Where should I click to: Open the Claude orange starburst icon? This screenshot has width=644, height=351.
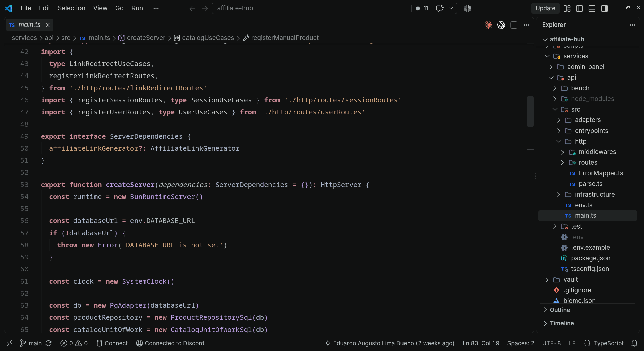pos(488,25)
